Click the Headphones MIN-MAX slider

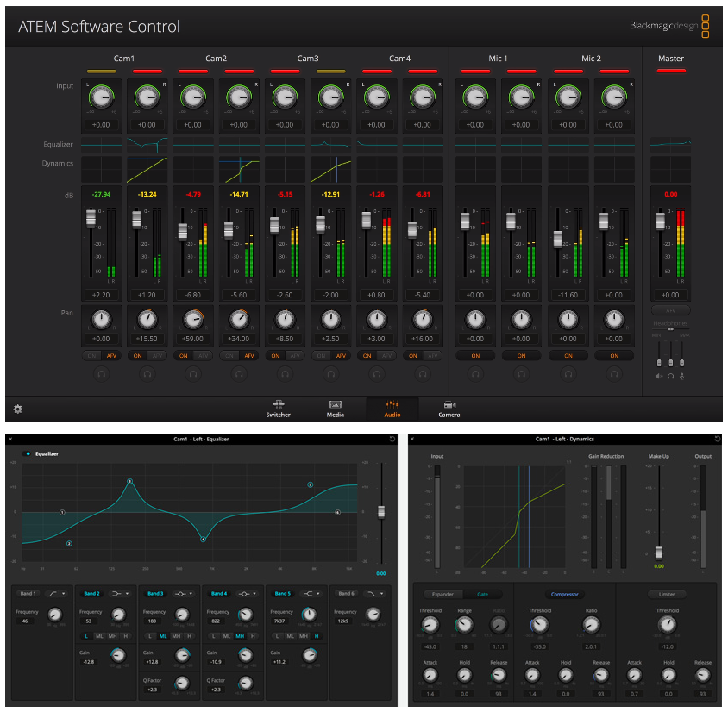point(670,329)
